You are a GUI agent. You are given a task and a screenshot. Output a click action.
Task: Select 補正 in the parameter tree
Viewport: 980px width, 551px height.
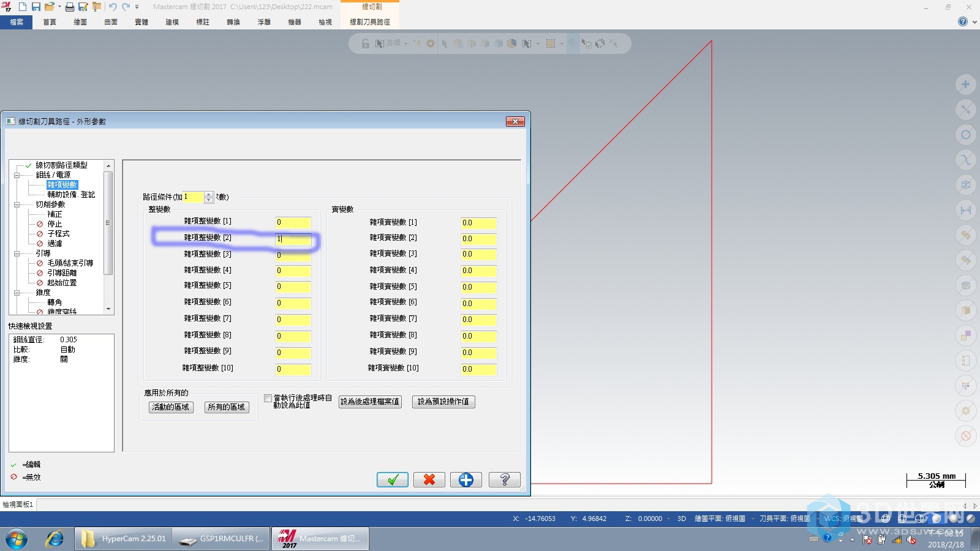pos(55,214)
